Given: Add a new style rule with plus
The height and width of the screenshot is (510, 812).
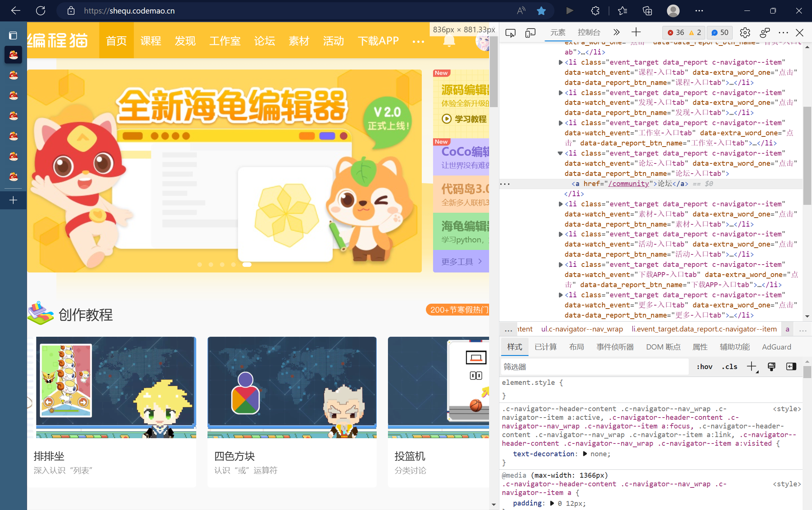Looking at the screenshot, I should [751, 366].
